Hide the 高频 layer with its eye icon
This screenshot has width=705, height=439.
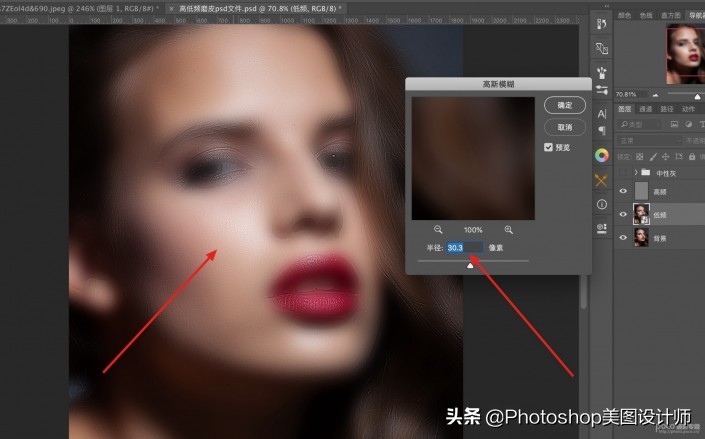pyautogui.click(x=621, y=190)
